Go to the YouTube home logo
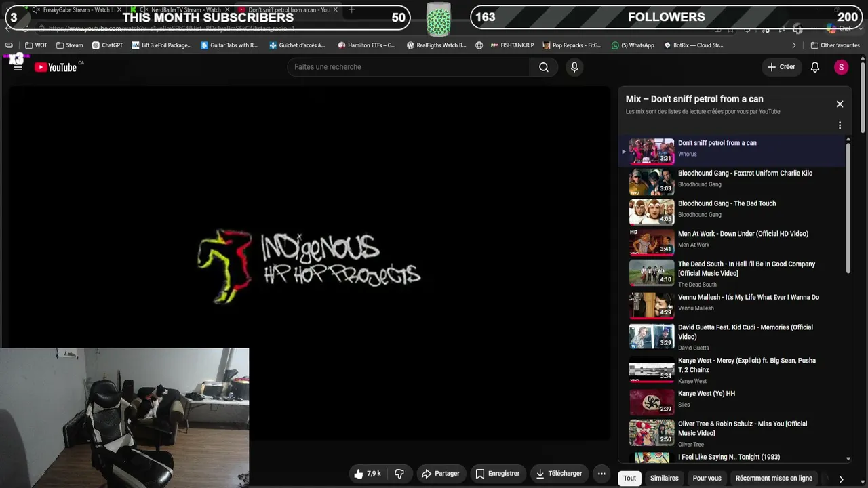 coord(56,67)
